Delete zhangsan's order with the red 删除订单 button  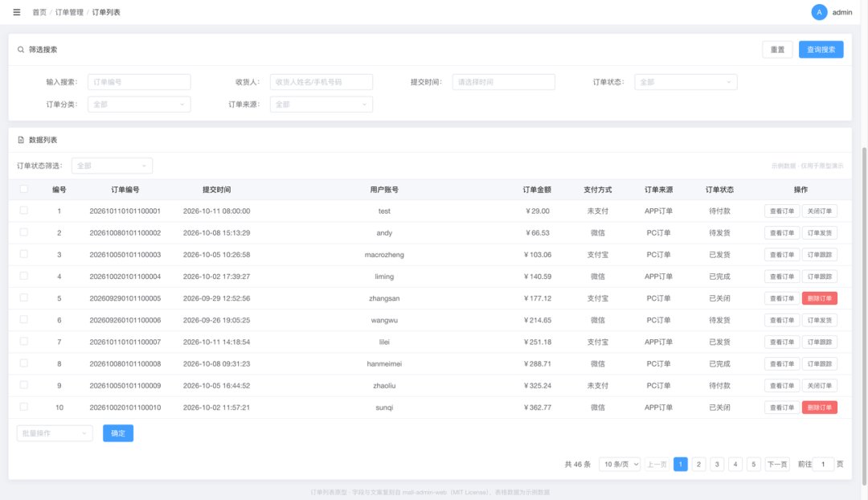point(819,298)
